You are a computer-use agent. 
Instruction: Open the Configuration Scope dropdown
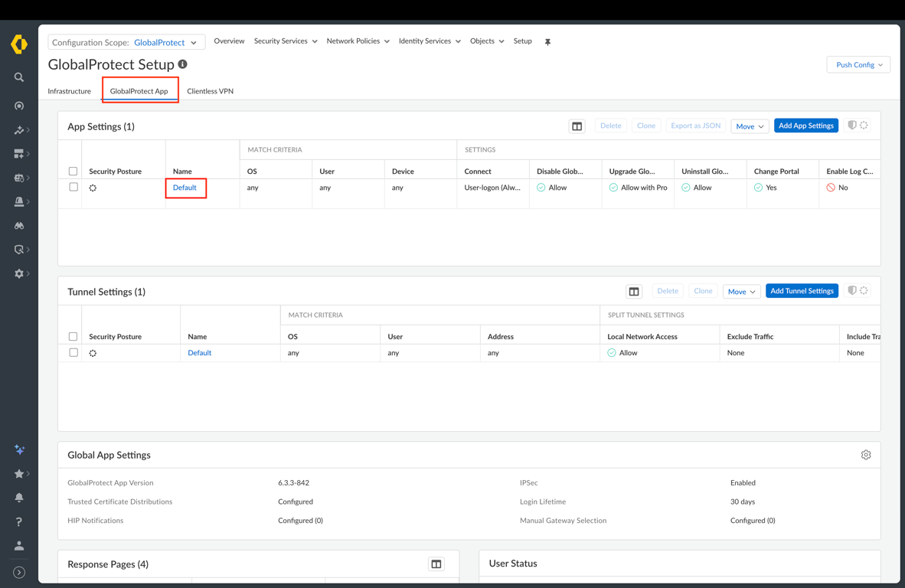pos(126,42)
